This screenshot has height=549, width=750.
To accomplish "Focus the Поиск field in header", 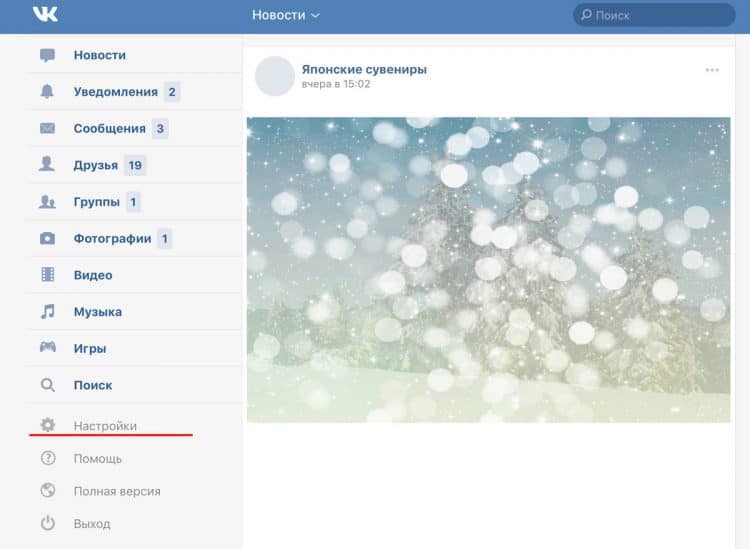I will (x=654, y=15).
